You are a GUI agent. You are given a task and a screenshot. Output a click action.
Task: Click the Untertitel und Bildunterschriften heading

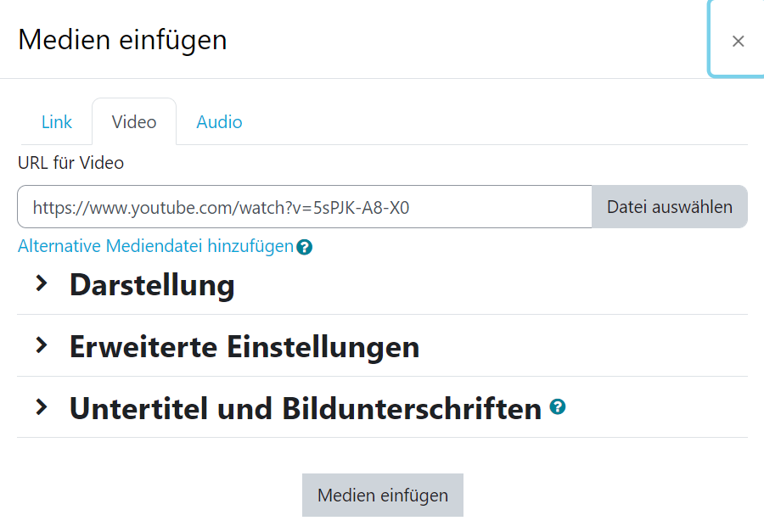(x=306, y=408)
